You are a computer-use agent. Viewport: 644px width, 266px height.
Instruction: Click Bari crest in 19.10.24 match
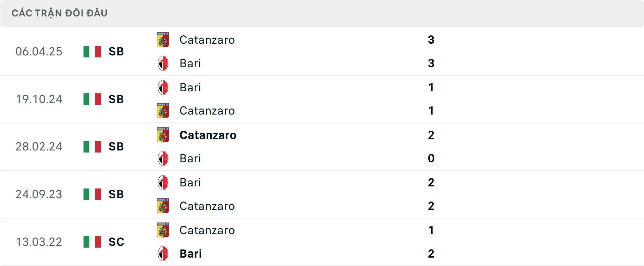[x=163, y=87]
